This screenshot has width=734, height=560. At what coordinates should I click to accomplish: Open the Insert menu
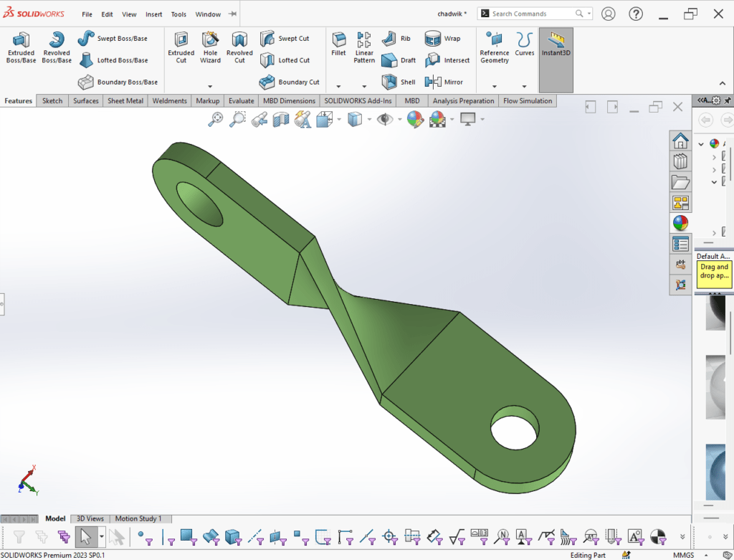coord(153,14)
